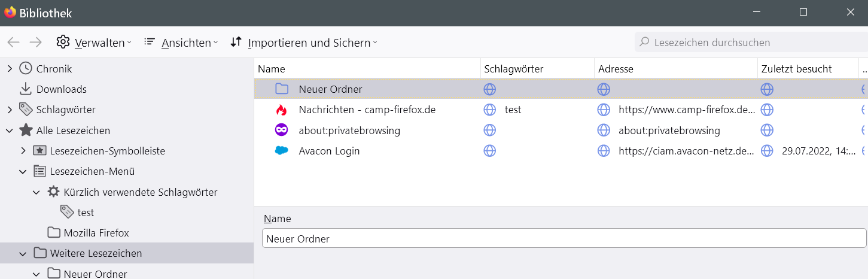Sort list by the Adresse column header

(616, 69)
